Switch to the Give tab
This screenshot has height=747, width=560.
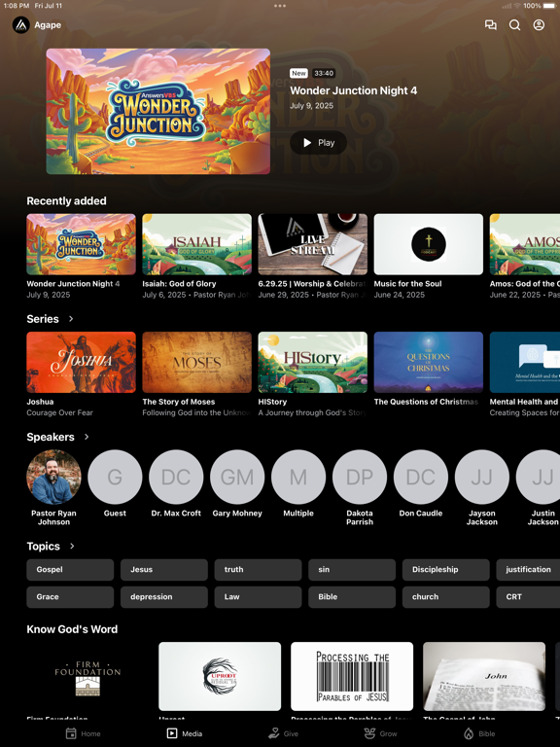[283, 733]
